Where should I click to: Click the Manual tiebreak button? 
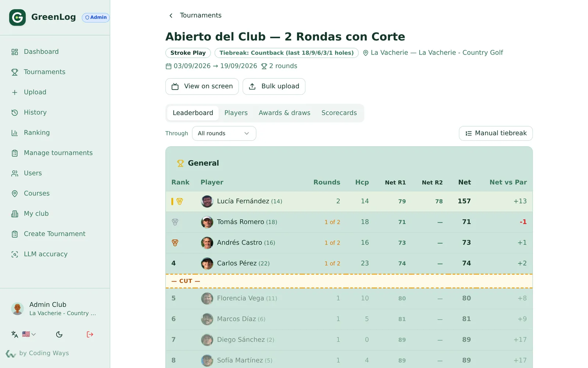tap(496, 133)
